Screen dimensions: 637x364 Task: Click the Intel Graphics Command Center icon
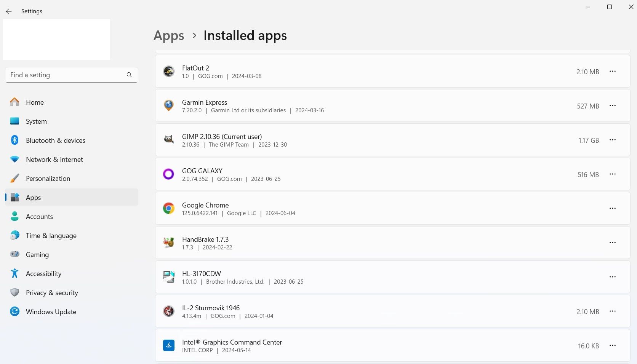click(x=169, y=345)
